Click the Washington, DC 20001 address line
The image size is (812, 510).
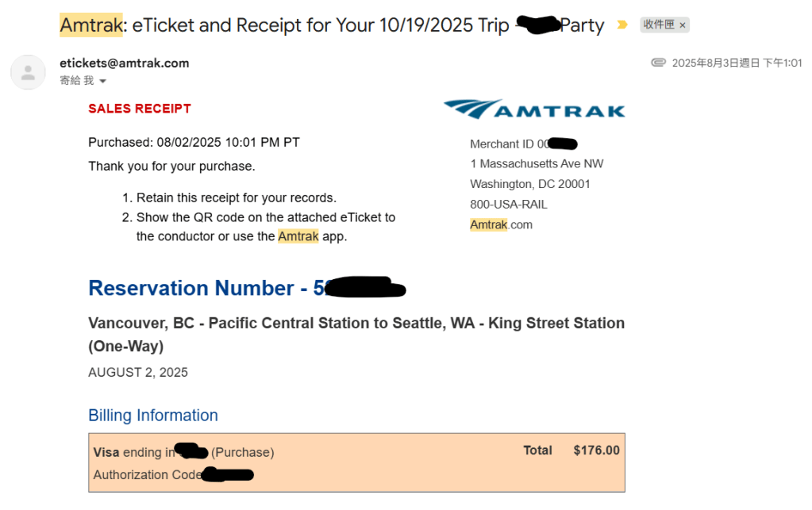click(530, 183)
